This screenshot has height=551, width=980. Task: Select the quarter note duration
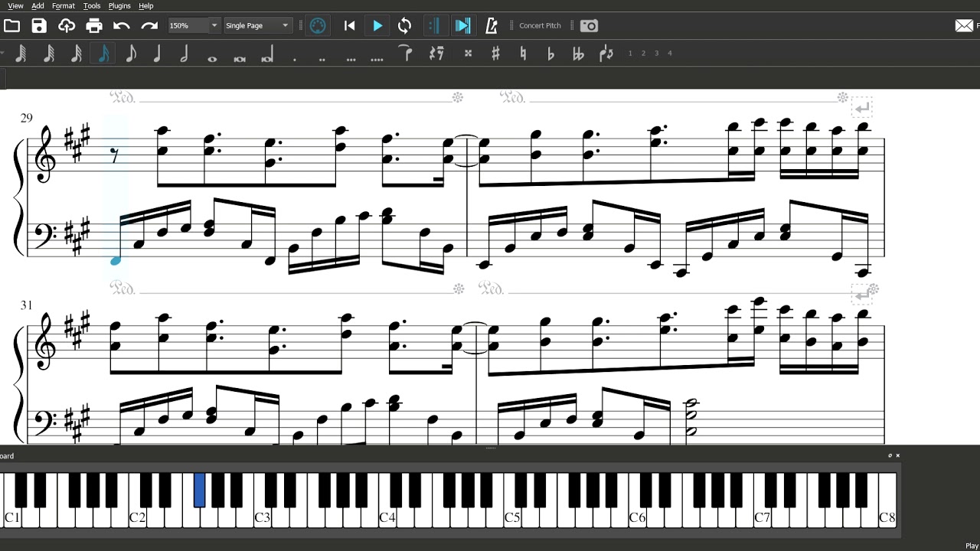pyautogui.click(x=158, y=54)
